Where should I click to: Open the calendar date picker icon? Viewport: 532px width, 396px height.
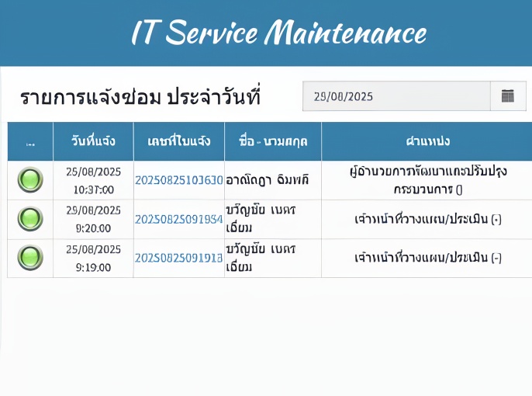pyautogui.click(x=508, y=96)
